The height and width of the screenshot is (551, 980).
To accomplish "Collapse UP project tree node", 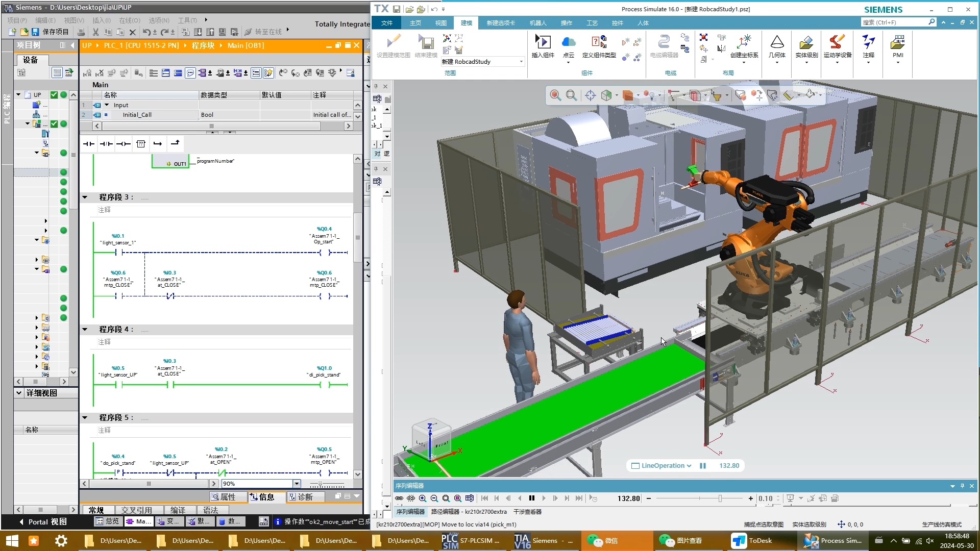I will coord(18,95).
